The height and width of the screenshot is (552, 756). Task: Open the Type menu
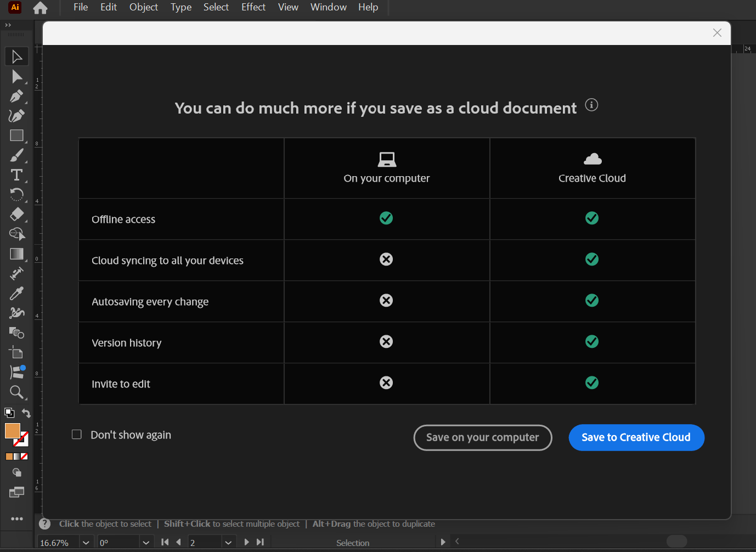point(181,7)
